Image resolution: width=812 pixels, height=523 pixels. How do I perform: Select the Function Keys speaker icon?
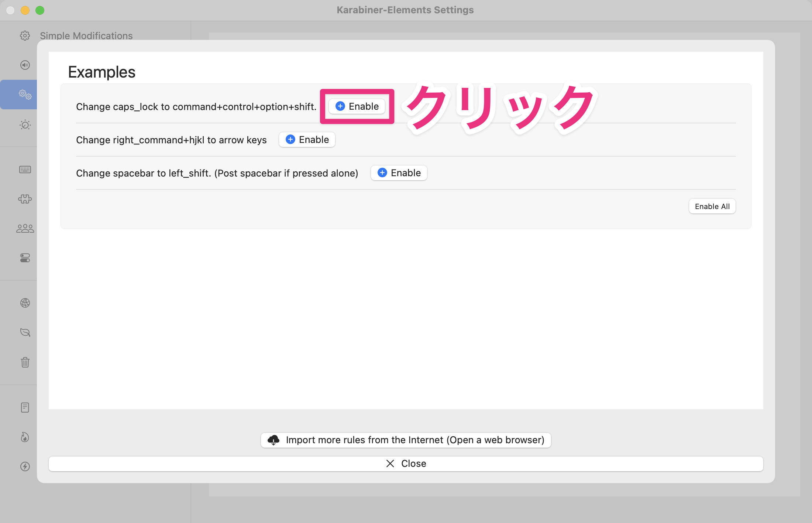pyautogui.click(x=25, y=65)
